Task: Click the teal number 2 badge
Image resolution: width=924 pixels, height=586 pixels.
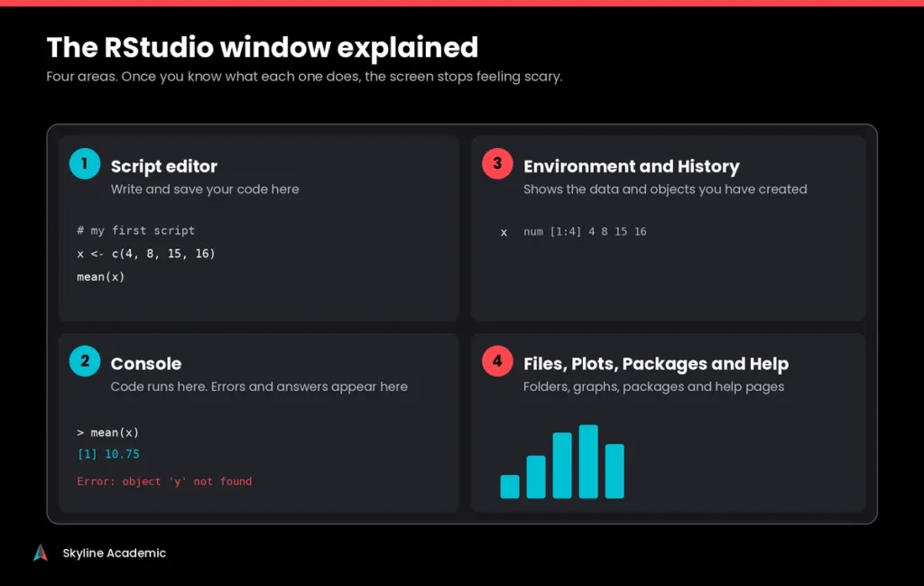Action: tap(85, 361)
